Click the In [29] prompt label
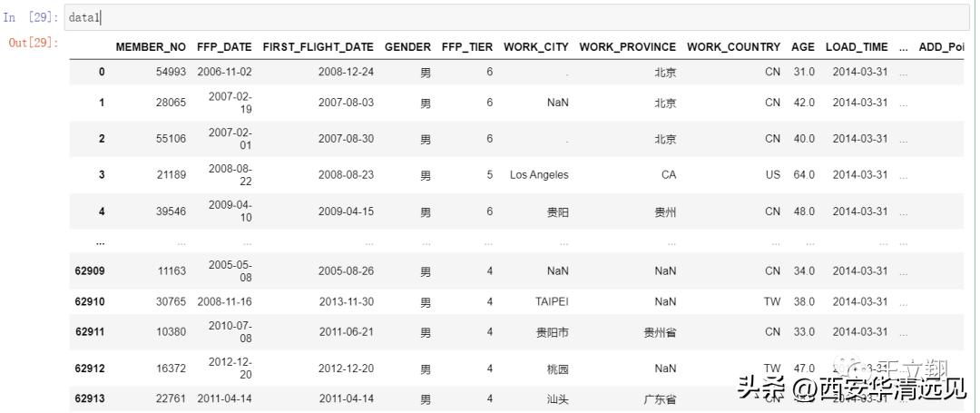The height and width of the screenshot is (413, 980). click(x=32, y=17)
